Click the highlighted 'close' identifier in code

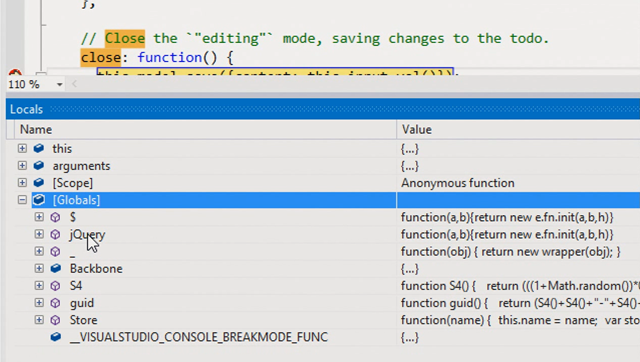click(x=101, y=57)
